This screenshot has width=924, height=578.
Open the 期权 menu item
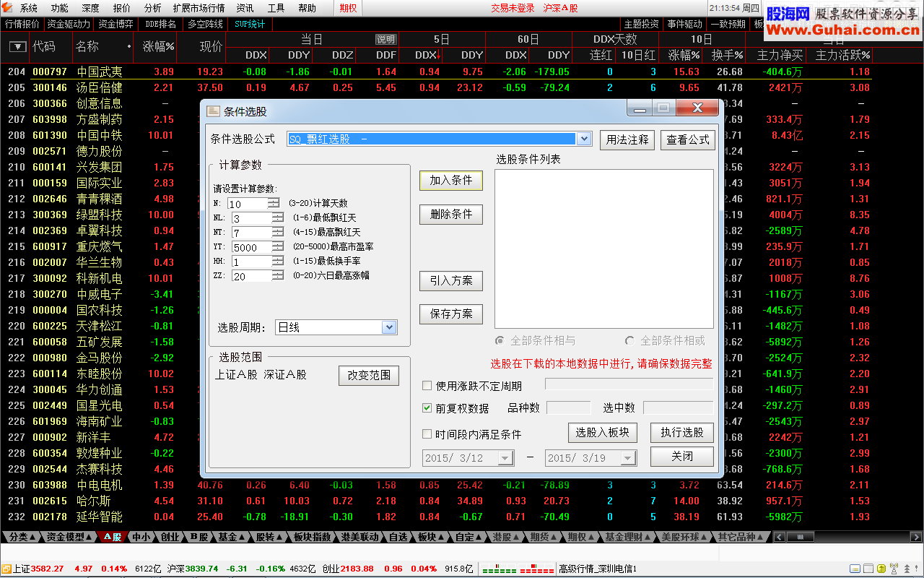pos(349,8)
